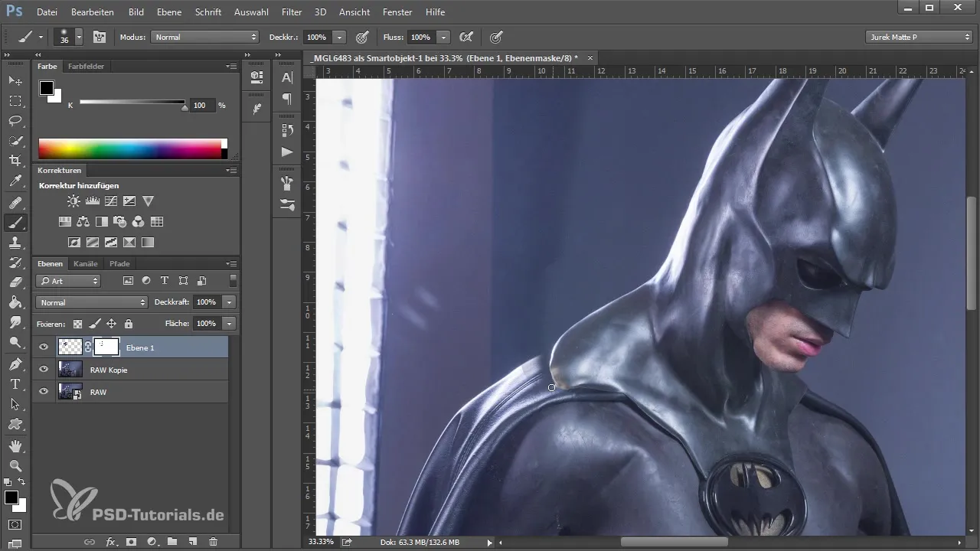The image size is (980, 551).
Task: Switch to the Pfade tab
Action: coord(119,264)
